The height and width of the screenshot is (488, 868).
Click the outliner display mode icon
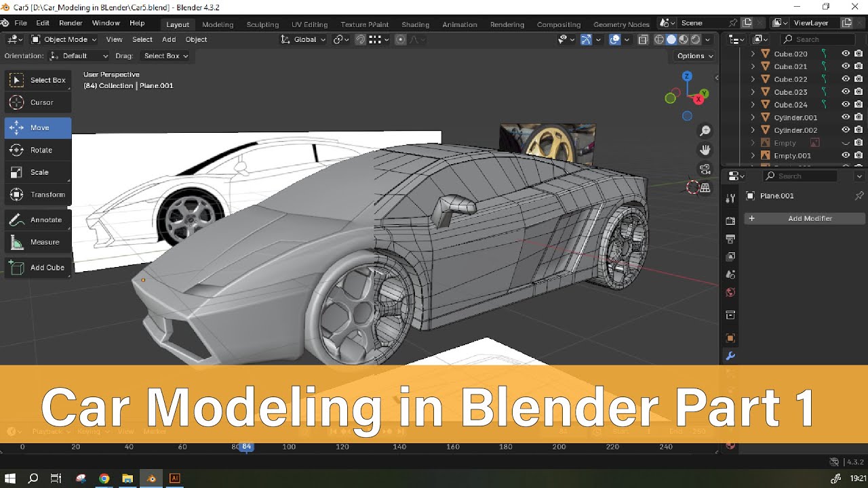761,39
